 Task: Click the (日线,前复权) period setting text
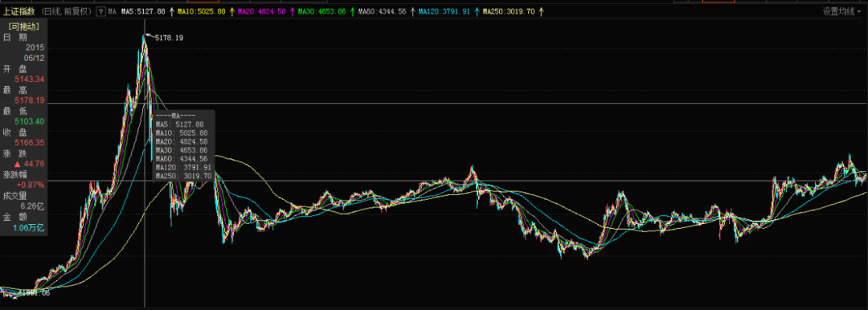click(x=66, y=11)
